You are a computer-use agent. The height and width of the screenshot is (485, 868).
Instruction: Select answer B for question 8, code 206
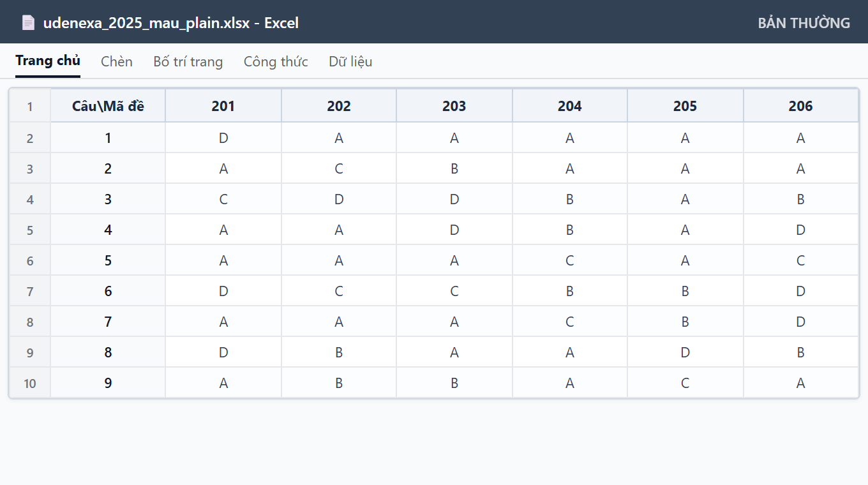(x=801, y=352)
